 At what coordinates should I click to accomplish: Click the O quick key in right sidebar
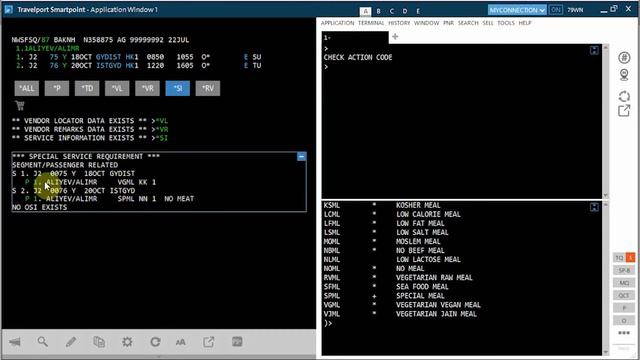point(624,320)
